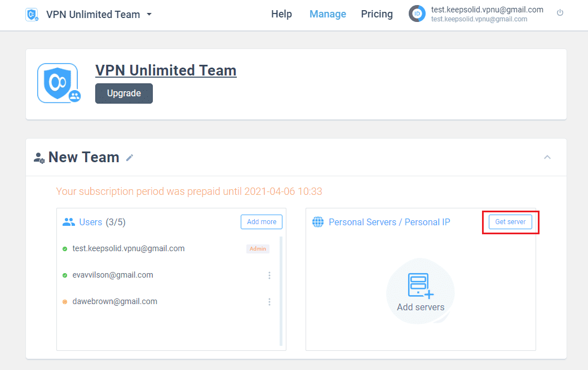588x370 pixels.
Task: Click the VPN Unlimited shield logo in header
Action: (x=32, y=15)
